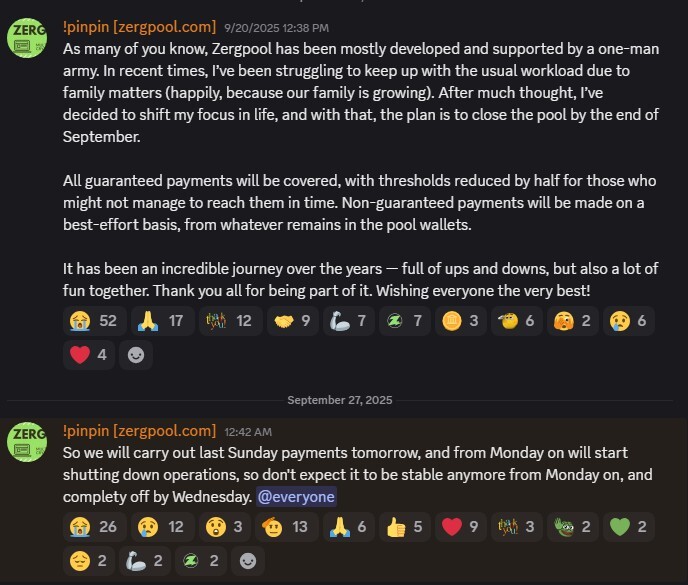Click the ZERG avatar on the second message
The image size is (688, 585).
(27, 442)
